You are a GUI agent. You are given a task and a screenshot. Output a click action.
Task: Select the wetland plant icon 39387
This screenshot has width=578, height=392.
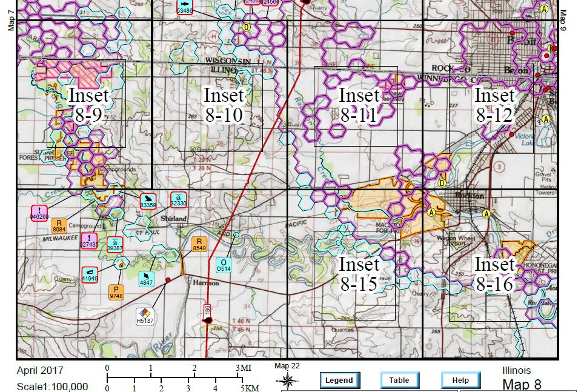[x=115, y=245]
